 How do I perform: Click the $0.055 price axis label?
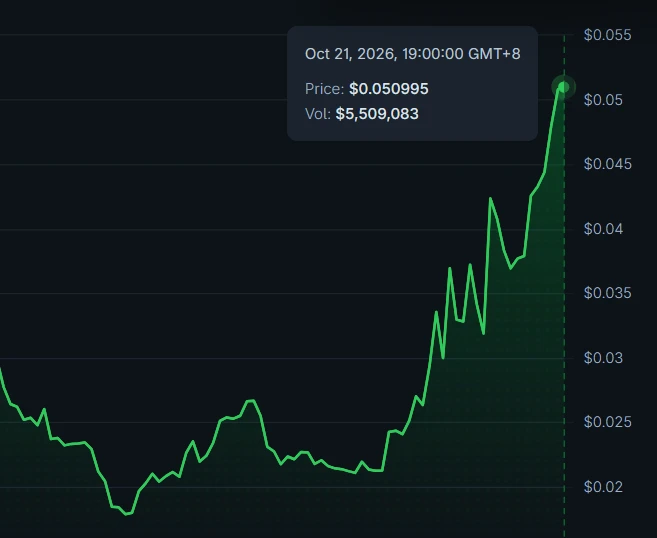point(607,35)
